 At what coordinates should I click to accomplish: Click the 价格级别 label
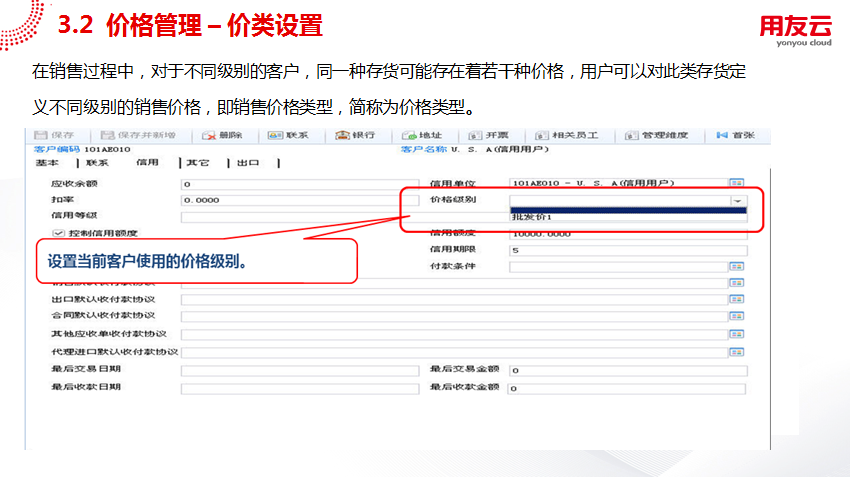click(453, 199)
